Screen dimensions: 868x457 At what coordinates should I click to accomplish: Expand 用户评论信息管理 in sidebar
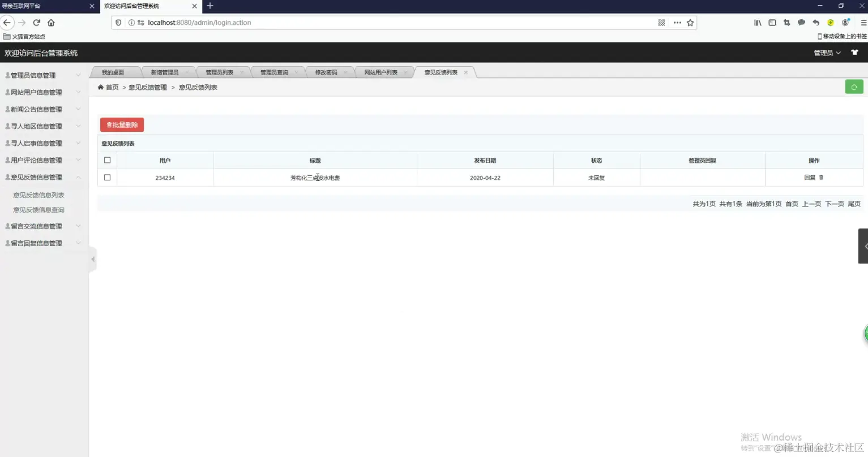44,160
